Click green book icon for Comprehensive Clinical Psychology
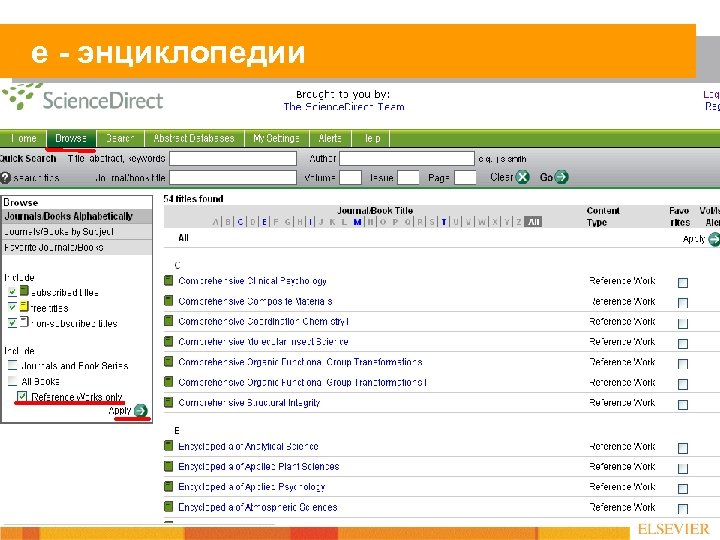Viewport: 720px width, 540px height. 169,281
